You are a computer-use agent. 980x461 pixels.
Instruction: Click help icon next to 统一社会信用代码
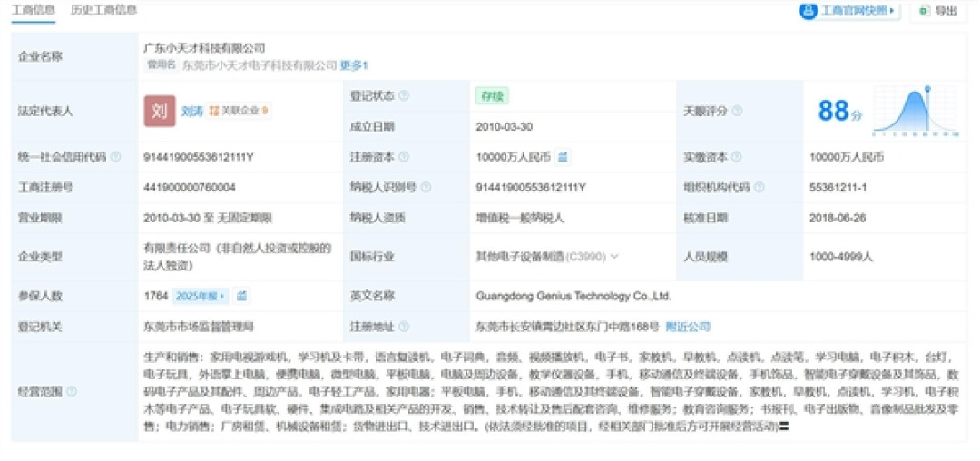[x=115, y=157]
